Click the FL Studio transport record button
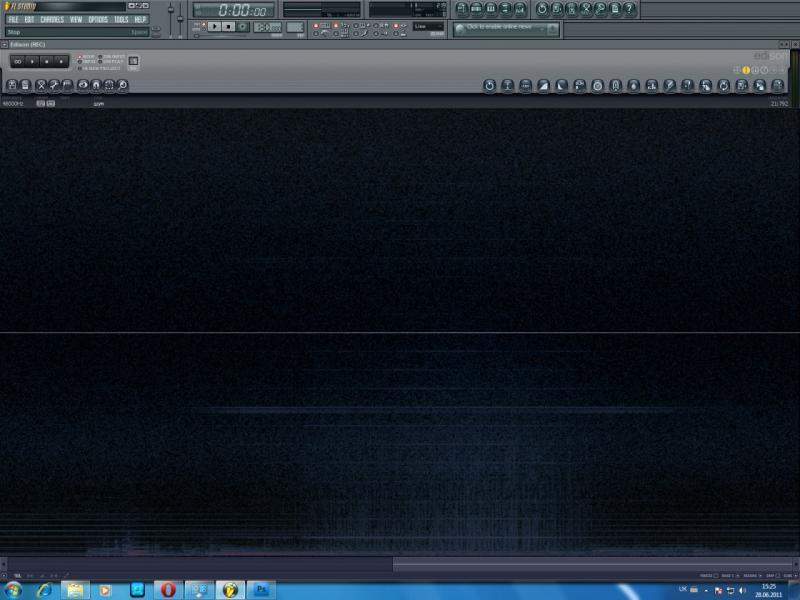The height and width of the screenshot is (600, 800). coord(242,26)
